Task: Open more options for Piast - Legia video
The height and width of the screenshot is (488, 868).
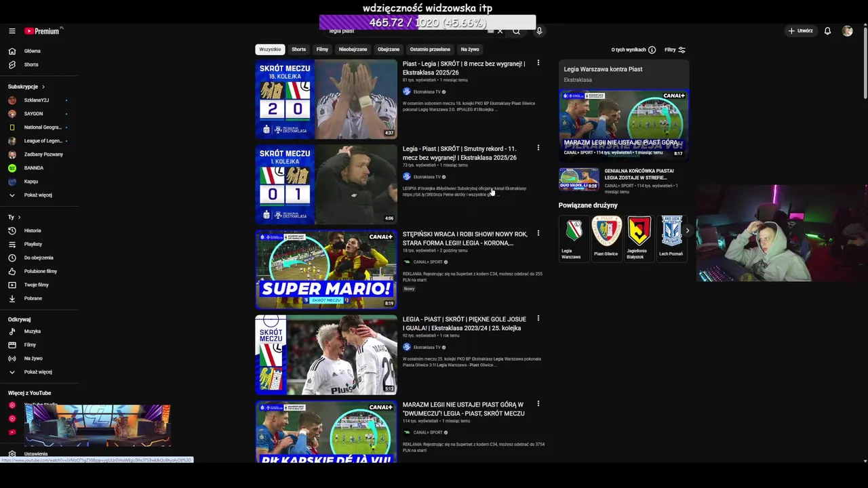Action: (538, 63)
